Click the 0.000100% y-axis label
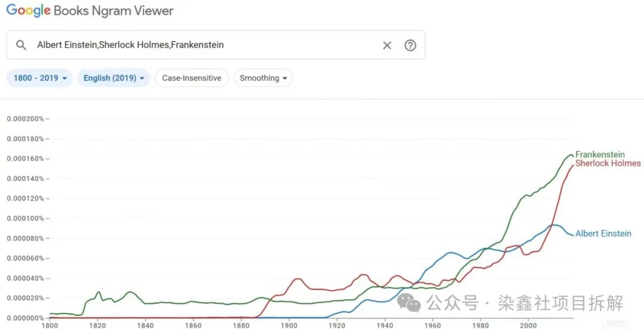The height and width of the screenshot is (329, 644). (25, 218)
